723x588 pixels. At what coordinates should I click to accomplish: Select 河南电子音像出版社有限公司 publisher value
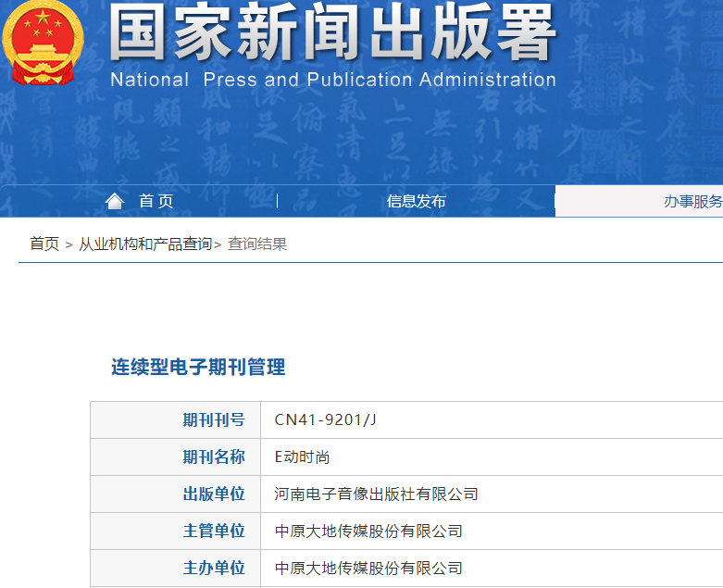377,494
